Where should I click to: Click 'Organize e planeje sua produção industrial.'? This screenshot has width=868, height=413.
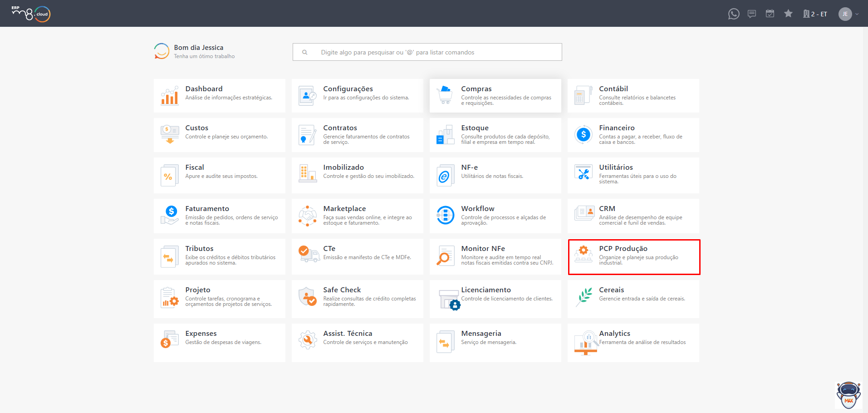point(638,260)
